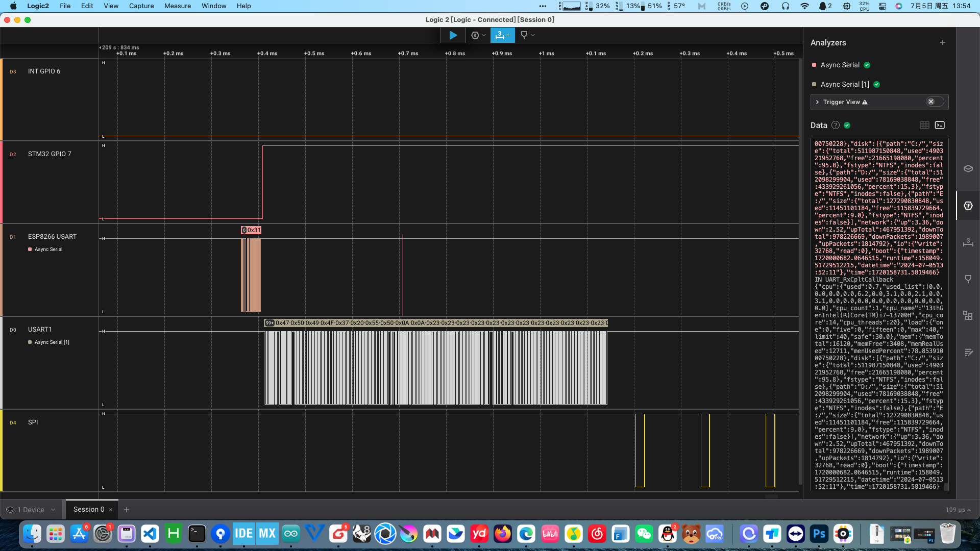Open the Device Settings sidebar icon
Viewport: 980px width, 551px height.
[x=968, y=169]
